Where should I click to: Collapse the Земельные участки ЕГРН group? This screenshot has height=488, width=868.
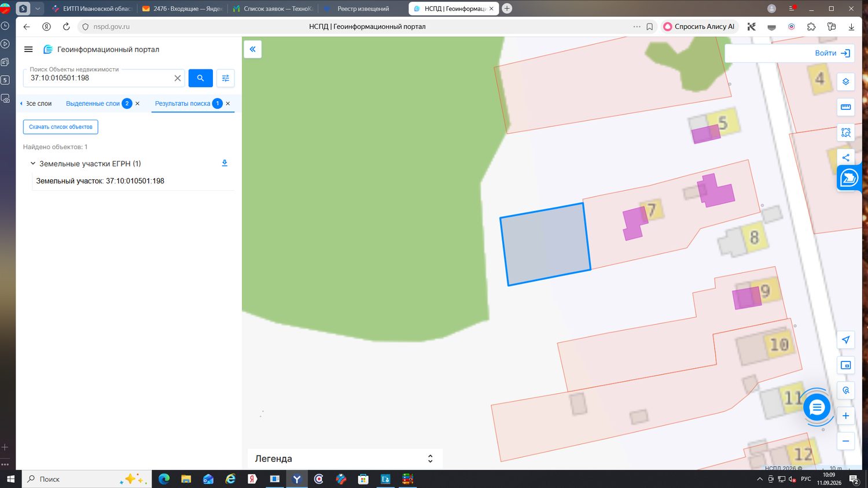coord(33,164)
